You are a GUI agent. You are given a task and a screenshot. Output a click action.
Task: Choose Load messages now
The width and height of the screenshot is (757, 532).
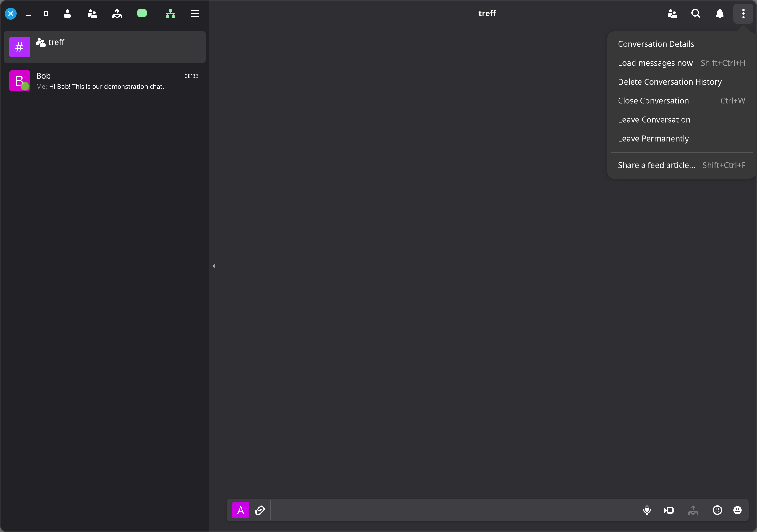tap(682, 63)
